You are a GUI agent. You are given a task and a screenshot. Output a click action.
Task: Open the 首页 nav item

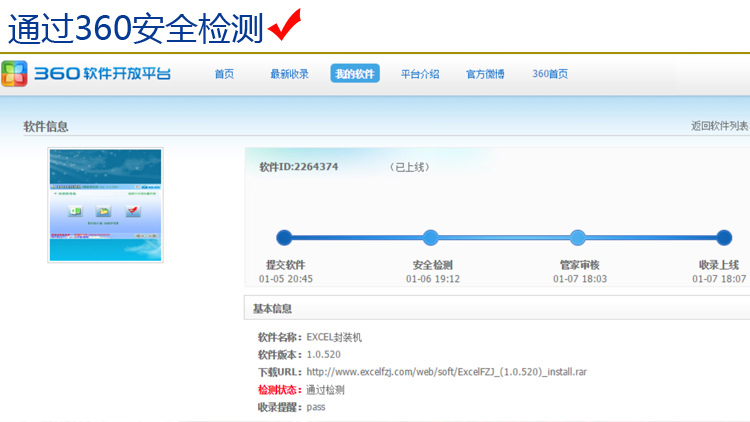coord(224,74)
